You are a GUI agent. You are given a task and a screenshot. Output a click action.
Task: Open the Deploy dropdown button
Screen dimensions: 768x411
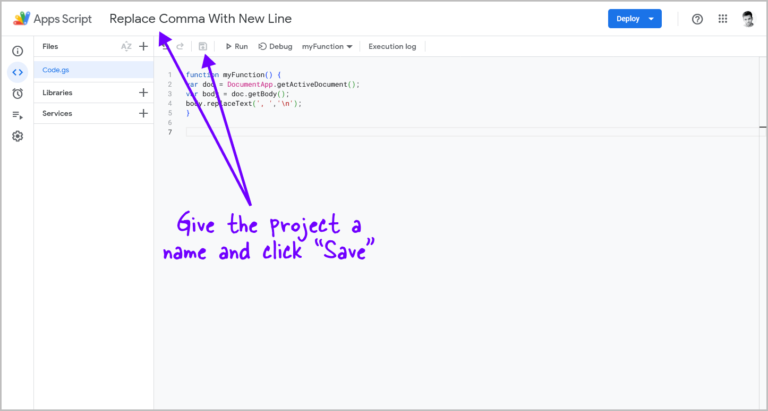click(635, 19)
